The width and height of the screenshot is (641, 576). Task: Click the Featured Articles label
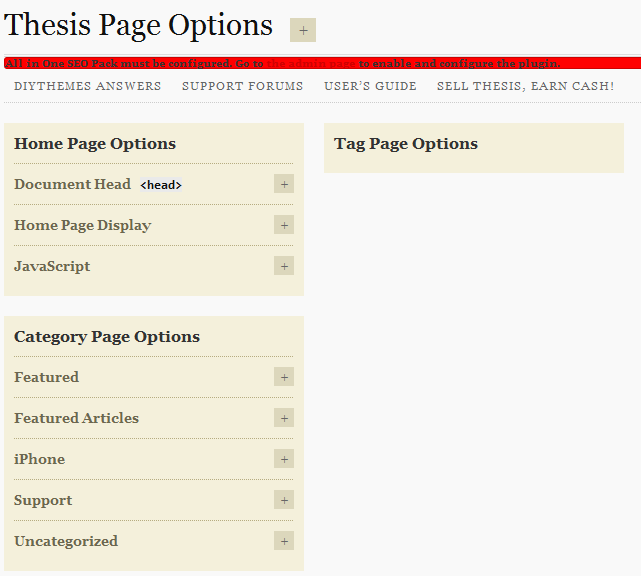tap(76, 418)
